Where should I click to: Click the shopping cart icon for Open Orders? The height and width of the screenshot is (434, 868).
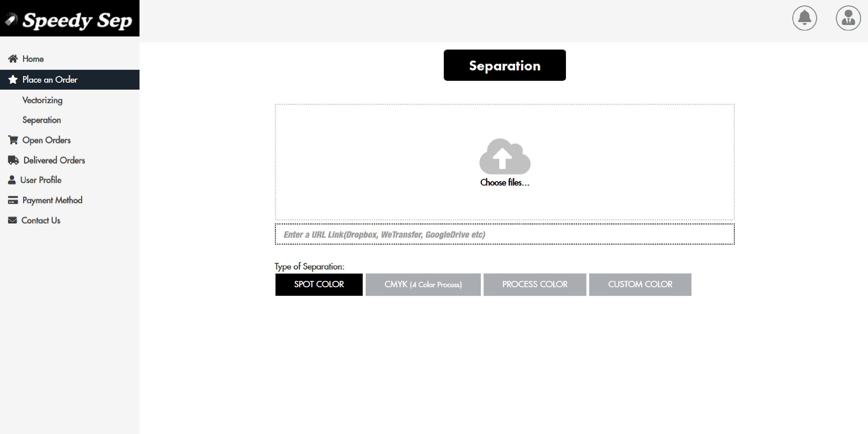pos(13,140)
